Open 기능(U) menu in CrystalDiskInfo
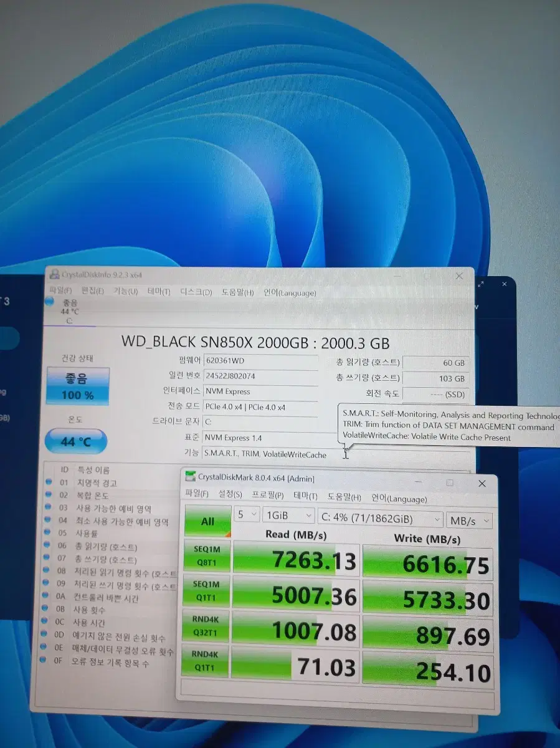 [x=125, y=292]
